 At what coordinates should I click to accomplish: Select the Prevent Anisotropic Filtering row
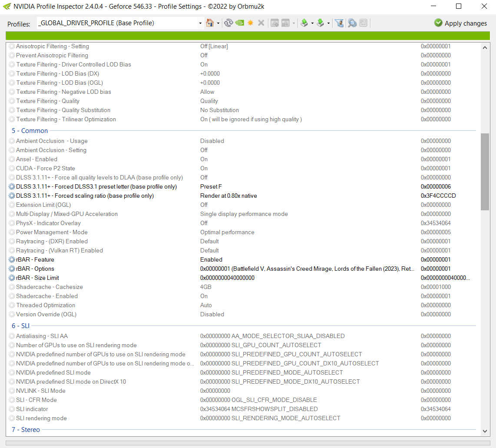[x=242, y=55]
